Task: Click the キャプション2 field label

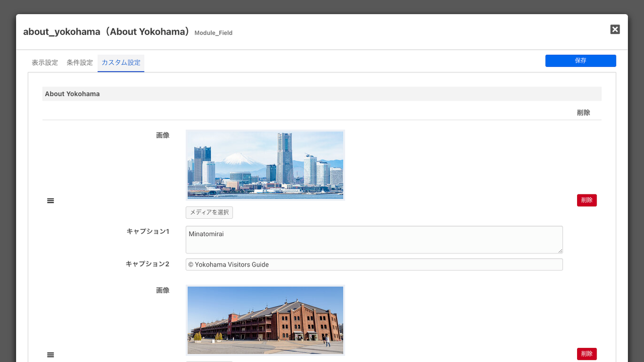Action: (x=147, y=264)
